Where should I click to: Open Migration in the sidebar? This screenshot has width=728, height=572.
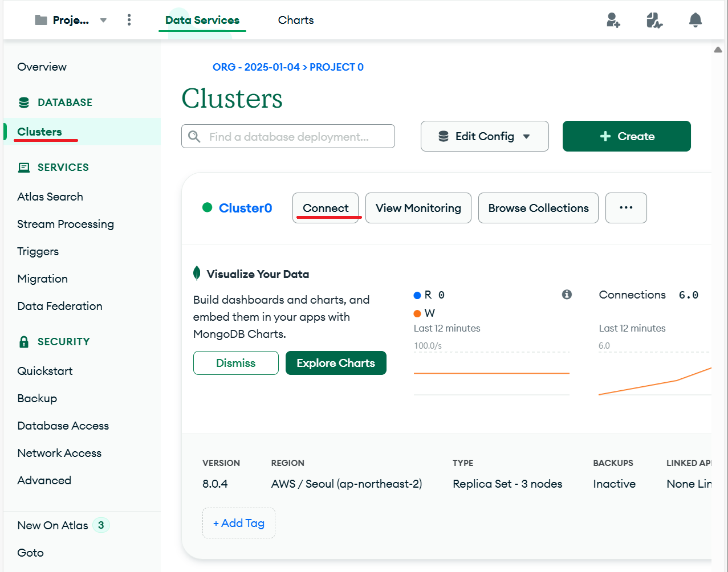(43, 279)
